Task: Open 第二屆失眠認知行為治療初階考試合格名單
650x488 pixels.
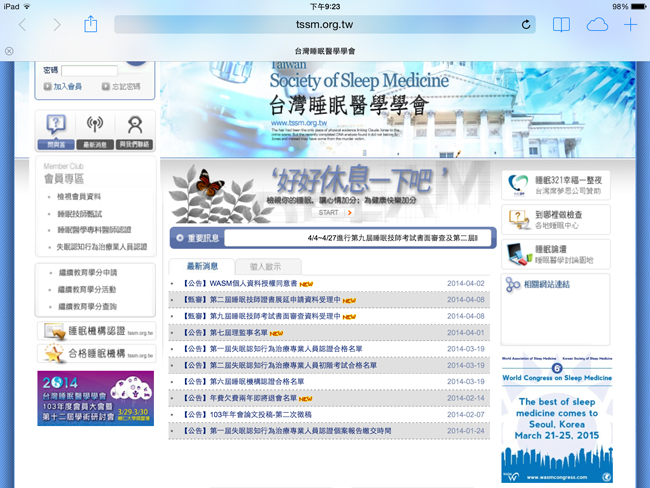Action: [279, 365]
